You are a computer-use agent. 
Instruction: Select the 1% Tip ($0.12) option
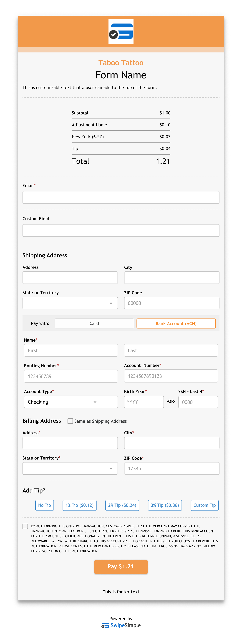click(80, 505)
